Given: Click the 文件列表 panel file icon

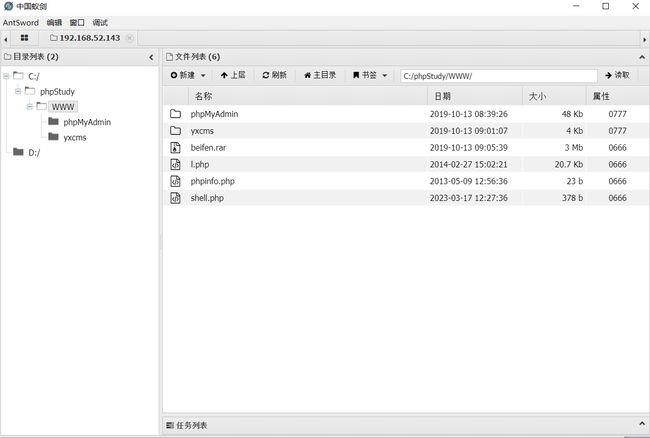Looking at the screenshot, I should (169, 57).
